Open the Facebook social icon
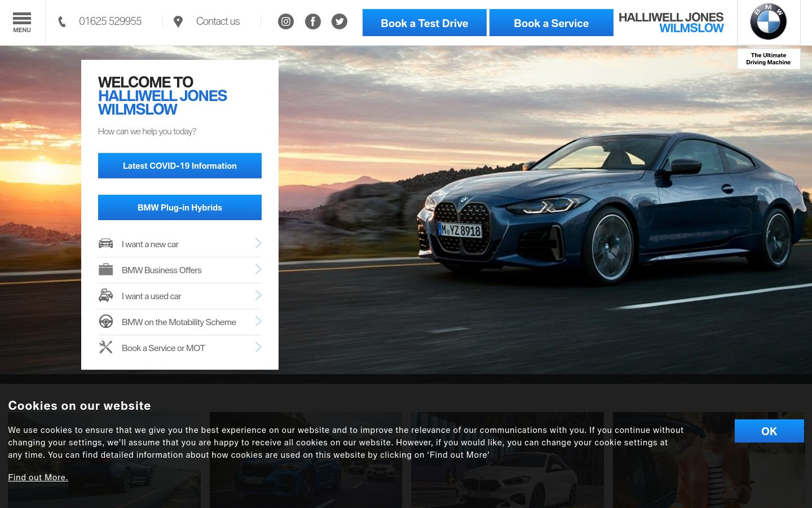The height and width of the screenshot is (508, 812). coord(313,21)
